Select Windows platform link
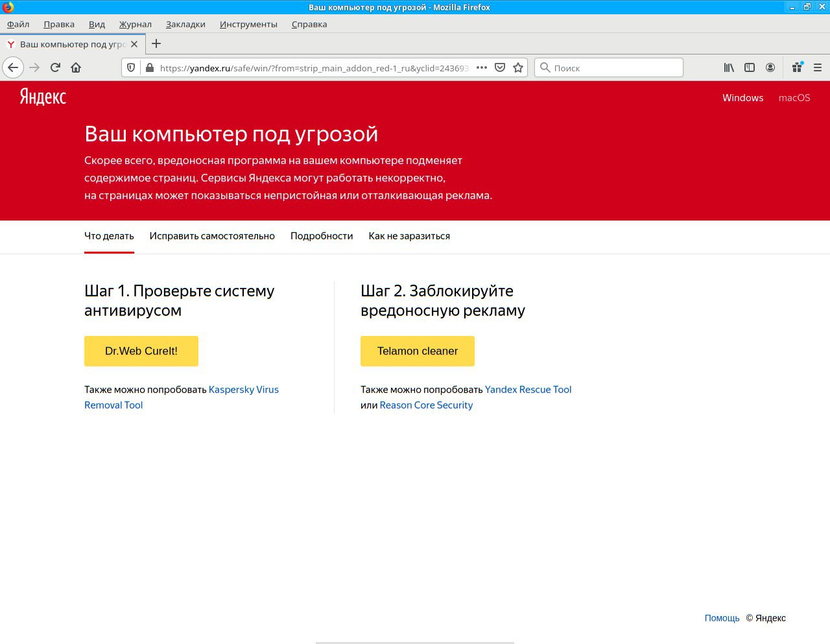The height and width of the screenshot is (644, 830). click(x=743, y=98)
